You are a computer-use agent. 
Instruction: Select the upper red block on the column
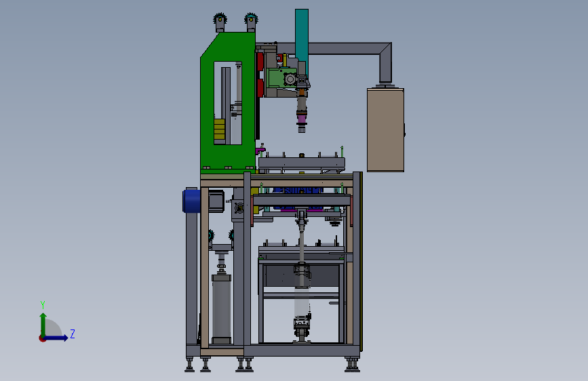coord(260,62)
